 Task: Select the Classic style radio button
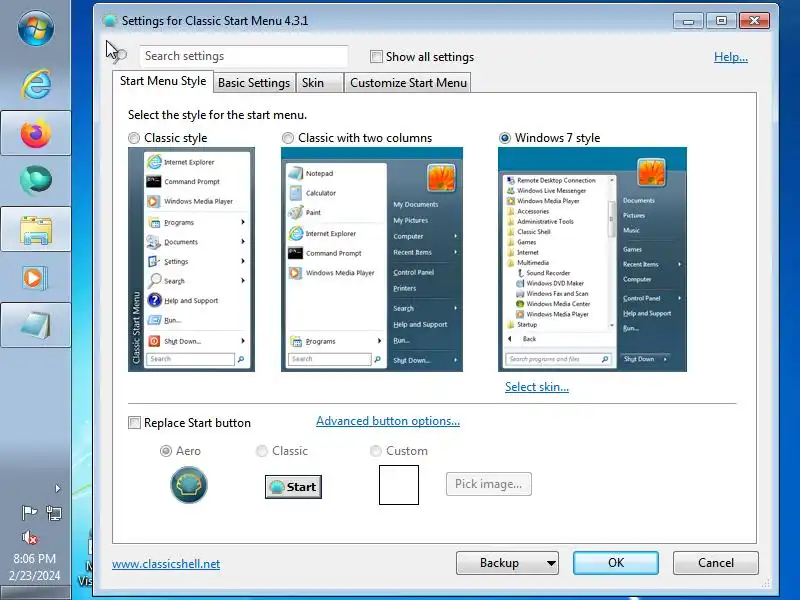(134, 138)
